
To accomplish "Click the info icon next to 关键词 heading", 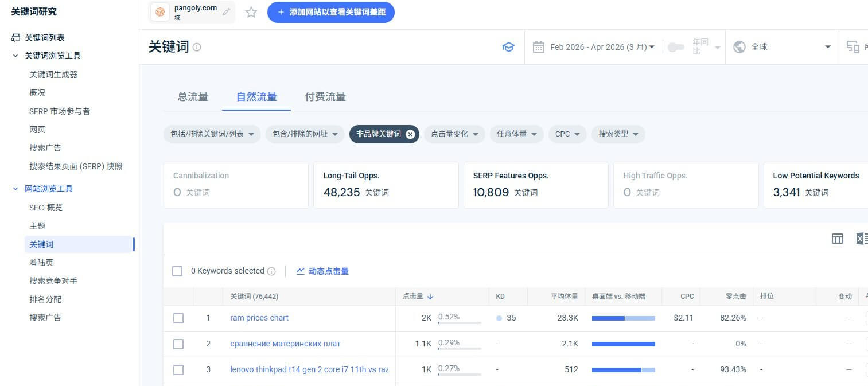I will 197,47.
